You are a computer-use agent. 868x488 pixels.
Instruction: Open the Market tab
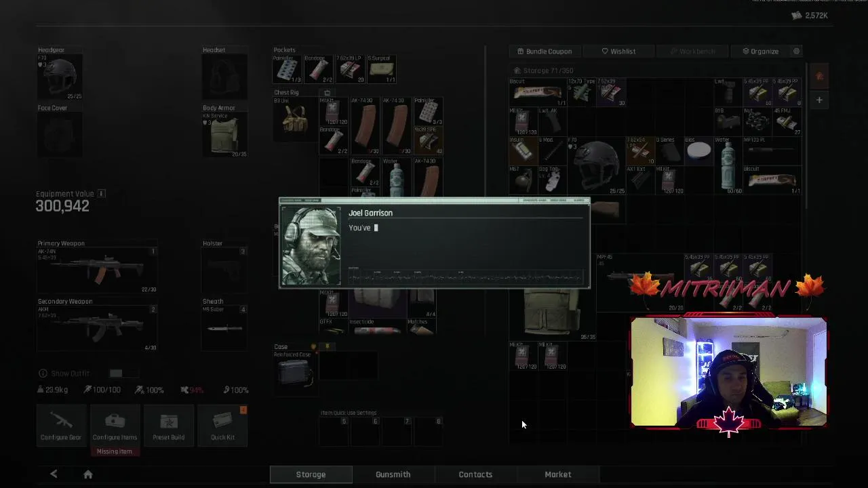pyautogui.click(x=557, y=474)
